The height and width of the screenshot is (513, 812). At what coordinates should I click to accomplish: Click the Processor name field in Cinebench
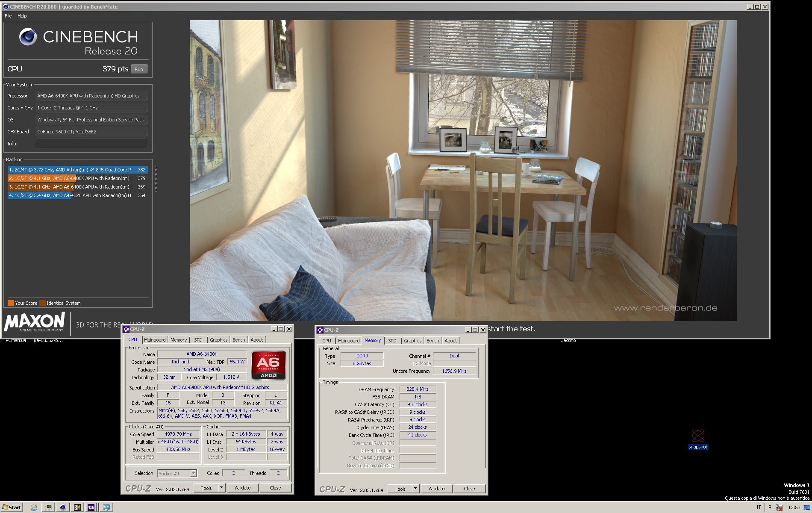91,96
